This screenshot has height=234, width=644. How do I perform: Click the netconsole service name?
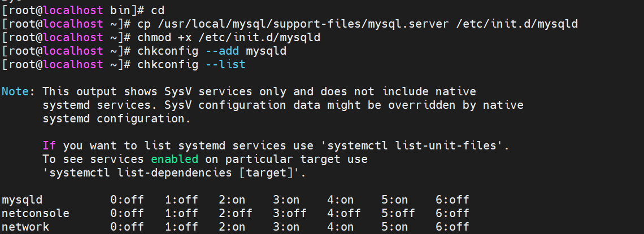36,213
